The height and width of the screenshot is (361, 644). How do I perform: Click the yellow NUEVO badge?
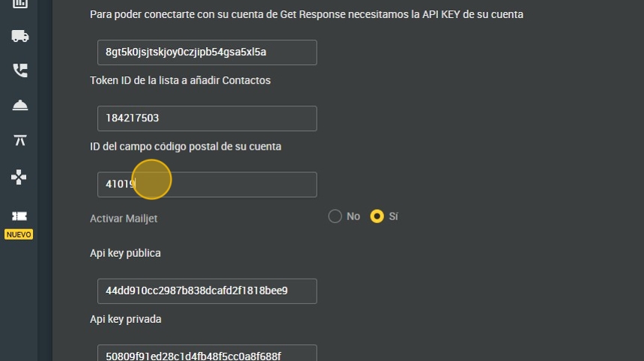tap(19, 234)
